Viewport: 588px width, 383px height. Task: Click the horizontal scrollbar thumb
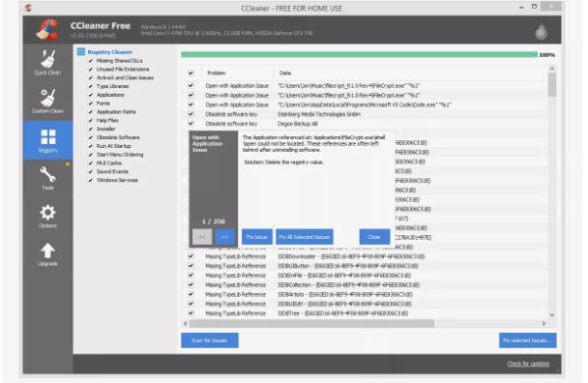(x=311, y=323)
